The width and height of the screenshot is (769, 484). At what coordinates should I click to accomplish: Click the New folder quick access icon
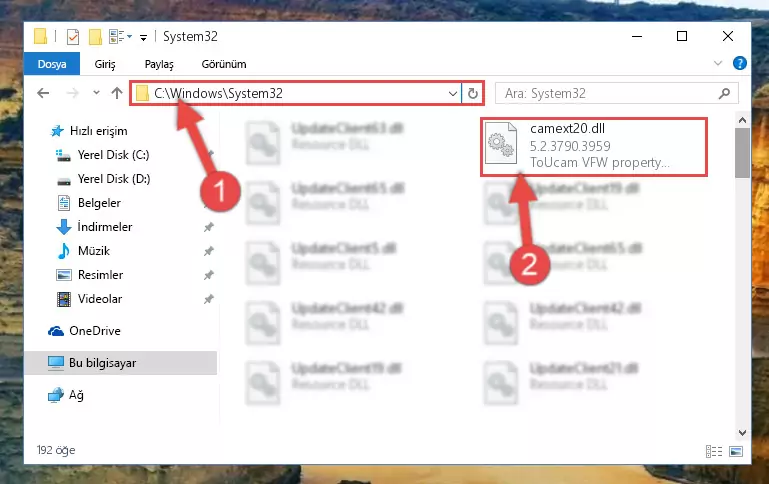95,37
